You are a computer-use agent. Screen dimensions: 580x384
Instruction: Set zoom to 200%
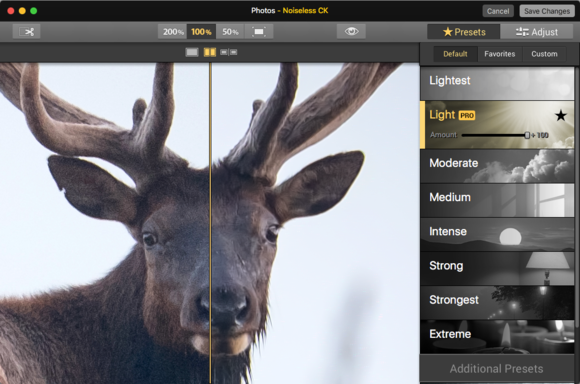click(x=173, y=32)
